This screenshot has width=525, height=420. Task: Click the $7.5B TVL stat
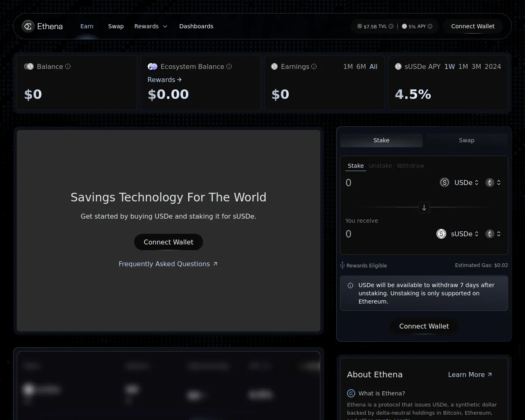(x=375, y=26)
